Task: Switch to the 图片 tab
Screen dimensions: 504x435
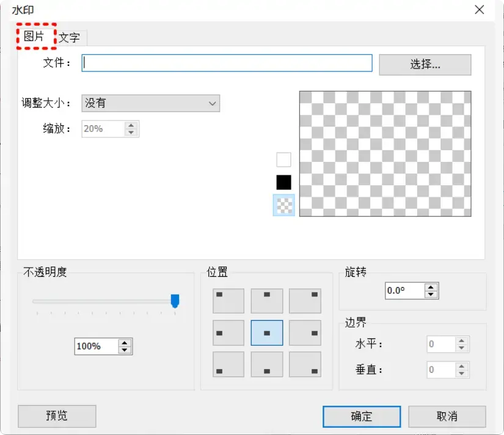Action: click(35, 37)
